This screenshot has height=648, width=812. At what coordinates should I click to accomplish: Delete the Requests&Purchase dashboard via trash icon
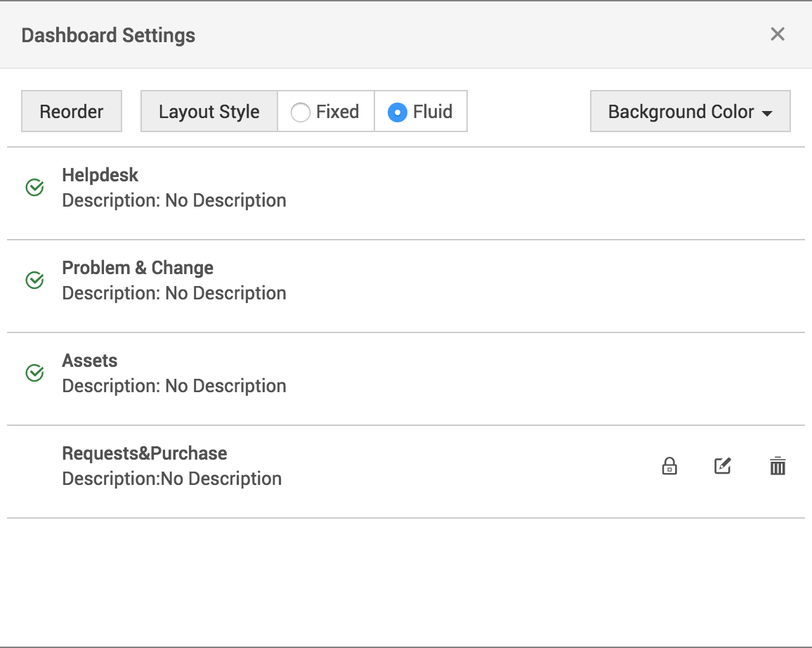[777, 466]
